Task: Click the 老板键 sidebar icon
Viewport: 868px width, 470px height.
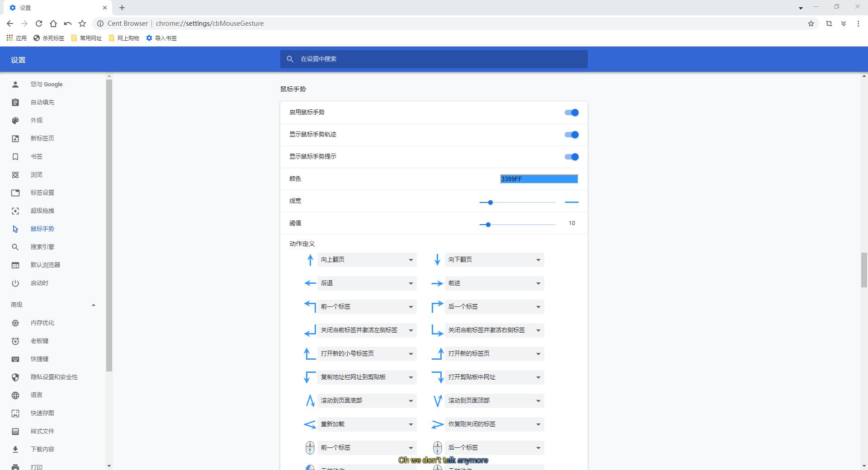Action: (x=15, y=341)
